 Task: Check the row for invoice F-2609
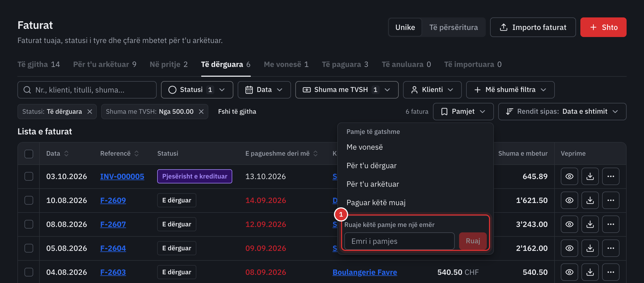click(29, 200)
